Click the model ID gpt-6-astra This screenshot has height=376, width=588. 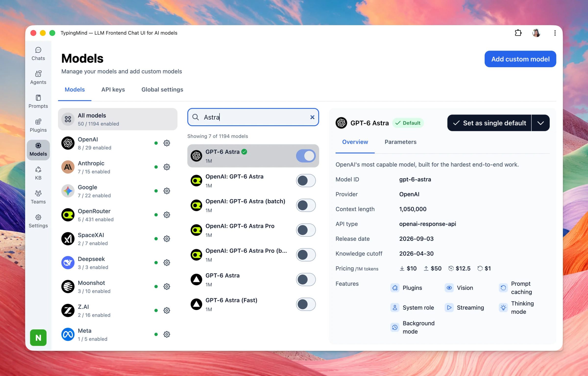415,179
